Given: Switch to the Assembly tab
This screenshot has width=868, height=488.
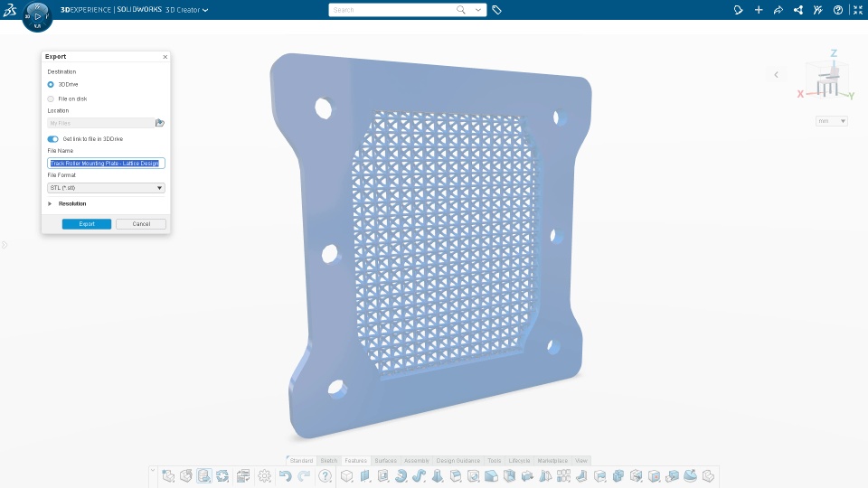Looking at the screenshot, I should (417, 460).
